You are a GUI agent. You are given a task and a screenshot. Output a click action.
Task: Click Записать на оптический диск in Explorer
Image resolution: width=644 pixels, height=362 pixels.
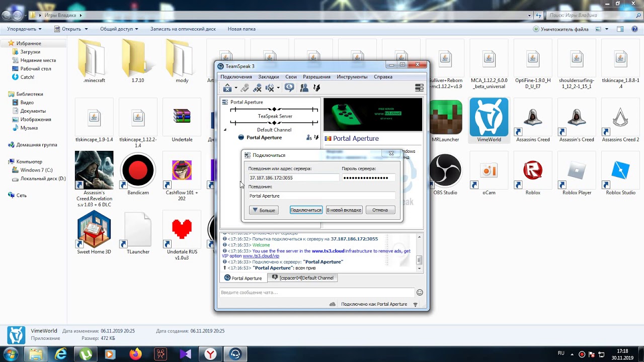point(183,29)
